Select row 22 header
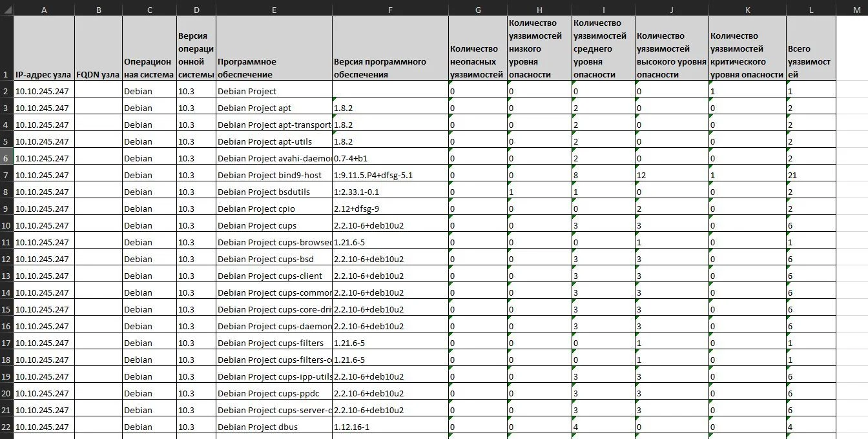This screenshot has width=868, height=439. (x=6, y=427)
